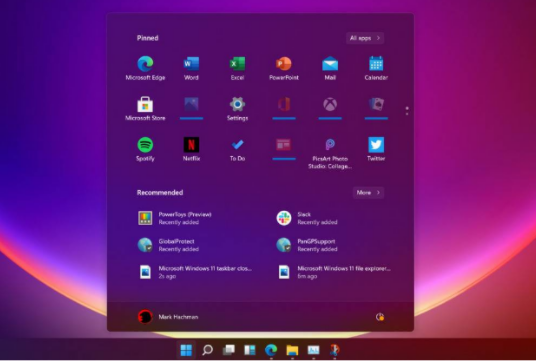Image resolution: width=536 pixels, height=361 pixels.
Task: Launch the Word pinned app
Action: [x=191, y=68]
